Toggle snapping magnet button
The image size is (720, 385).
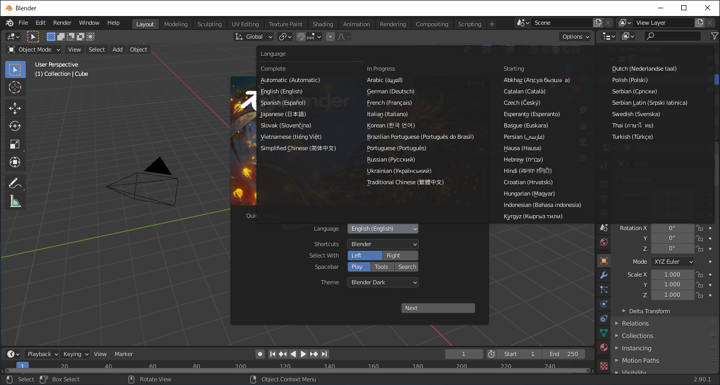[x=301, y=37]
